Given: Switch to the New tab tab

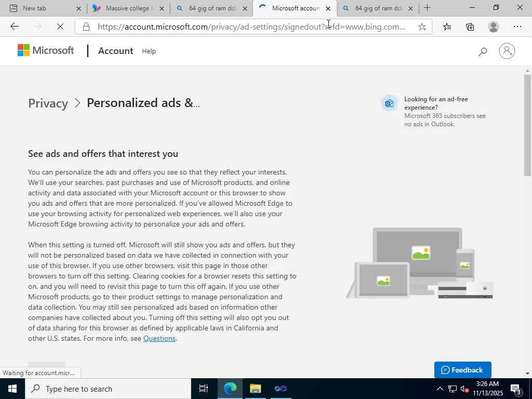Looking at the screenshot, I should tap(45, 8).
